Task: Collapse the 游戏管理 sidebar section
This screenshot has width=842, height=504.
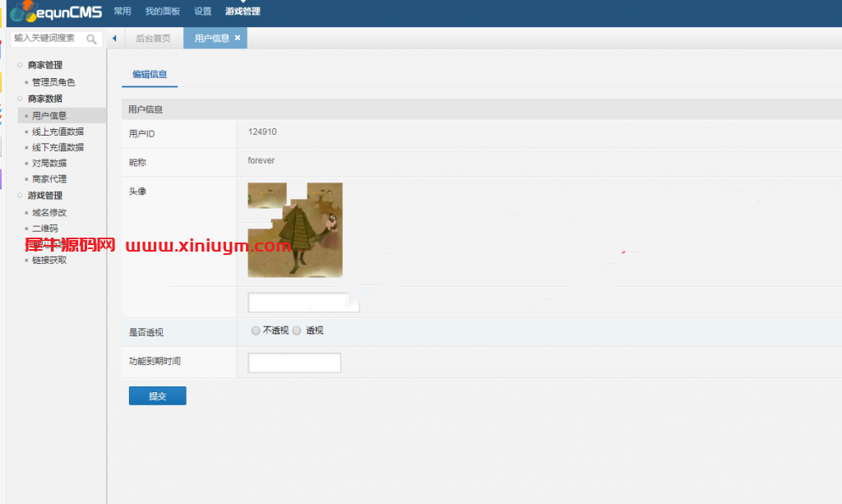Action: (x=20, y=196)
